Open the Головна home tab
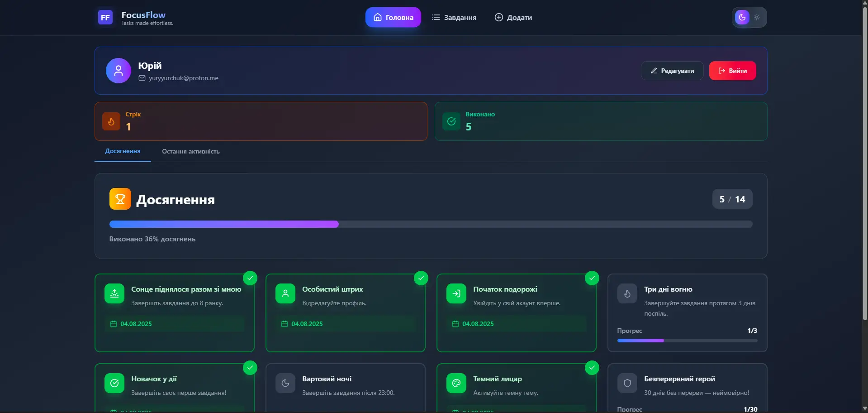Screen dimensions: 868x413 coord(393,17)
